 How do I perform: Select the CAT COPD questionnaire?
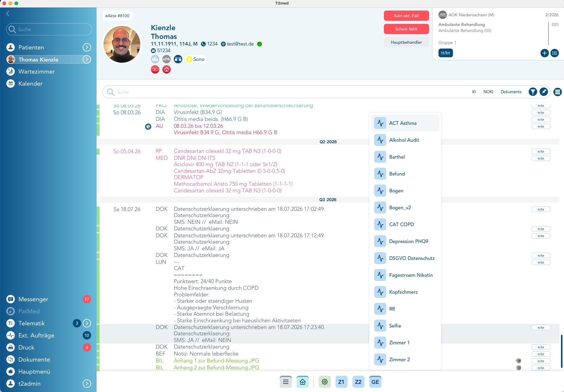(x=405, y=224)
